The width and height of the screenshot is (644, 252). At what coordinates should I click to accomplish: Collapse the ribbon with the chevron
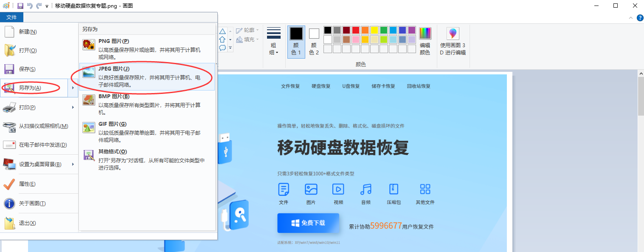(631, 17)
